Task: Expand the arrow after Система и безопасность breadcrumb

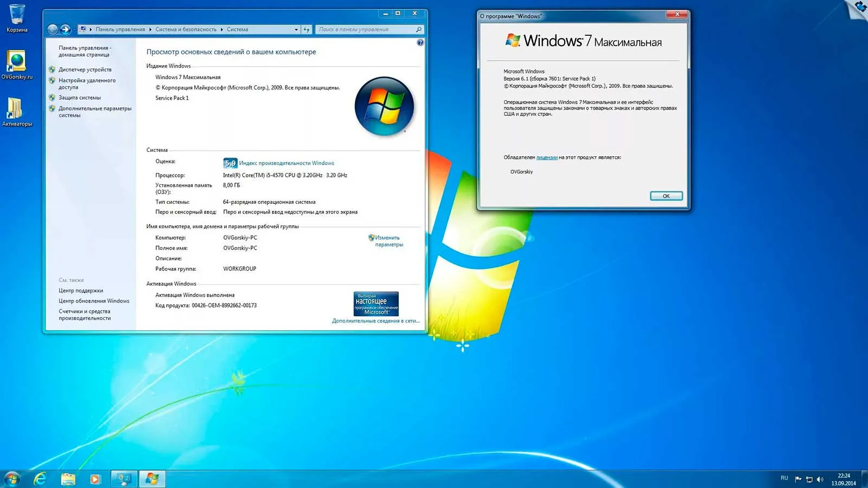Action: click(x=222, y=29)
